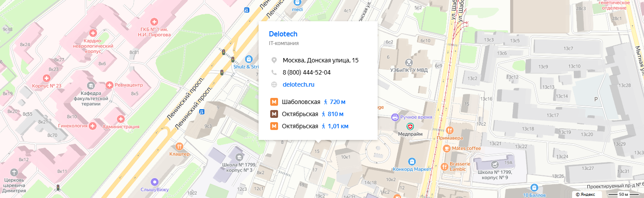Click the location pin icon beside address

click(274, 60)
